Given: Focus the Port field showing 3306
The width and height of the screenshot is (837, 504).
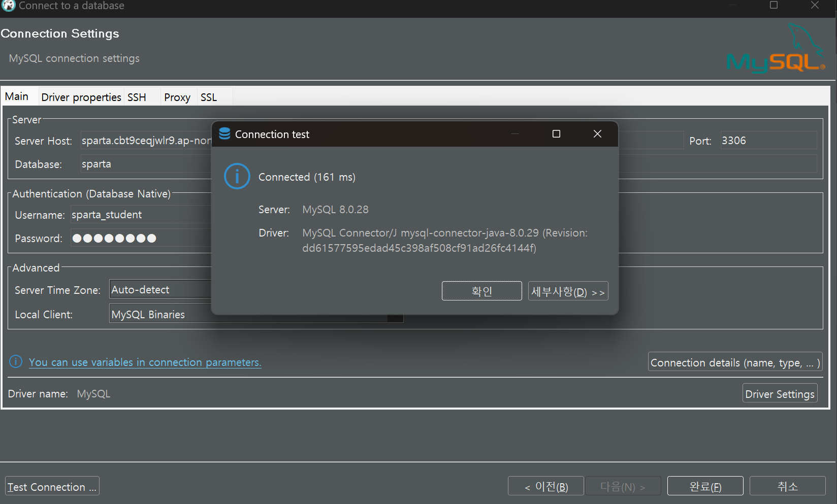Looking at the screenshot, I should tap(768, 140).
